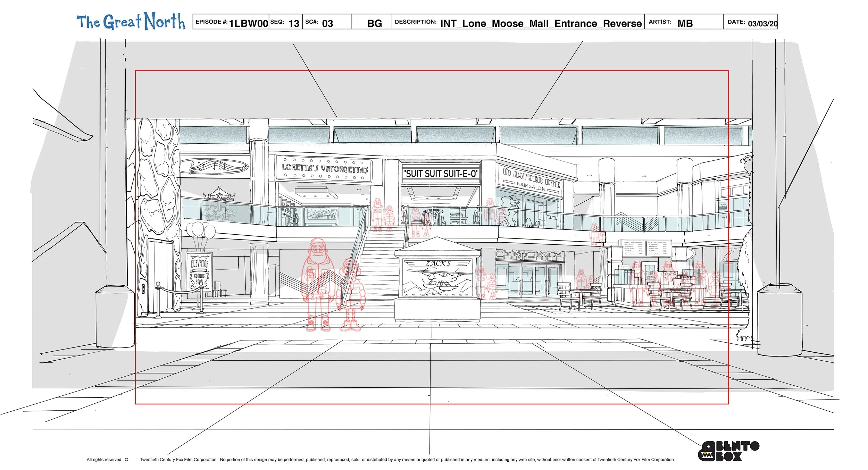Click the BG label in the header
868x470 pixels.
click(x=375, y=23)
